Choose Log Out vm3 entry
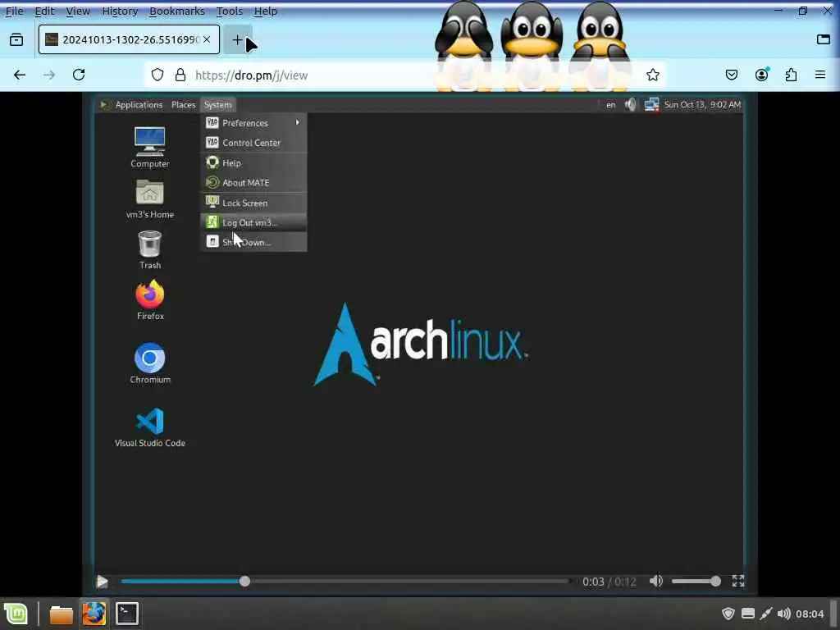Screen dimensions: 840x630 click(254, 223)
